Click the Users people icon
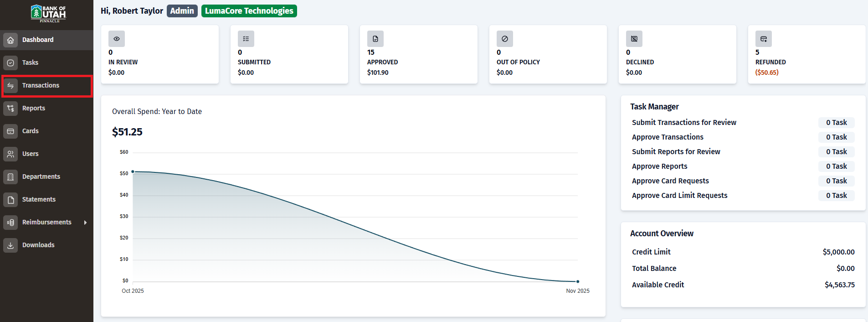The image size is (868, 322). pyautogui.click(x=10, y=154)
